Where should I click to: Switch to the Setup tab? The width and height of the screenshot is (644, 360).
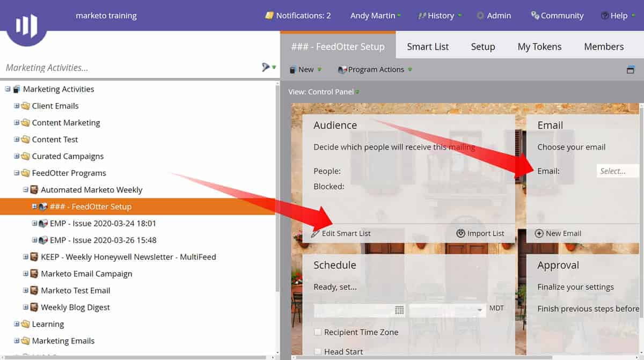pos(483,47)
